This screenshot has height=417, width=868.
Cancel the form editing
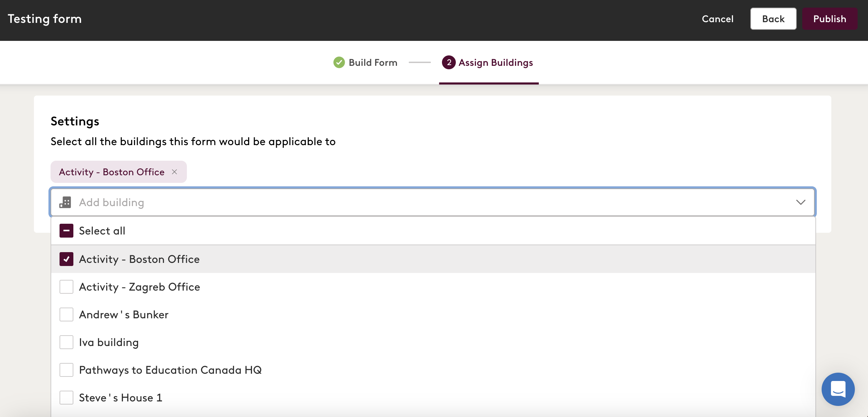click(x=717, y=19)
